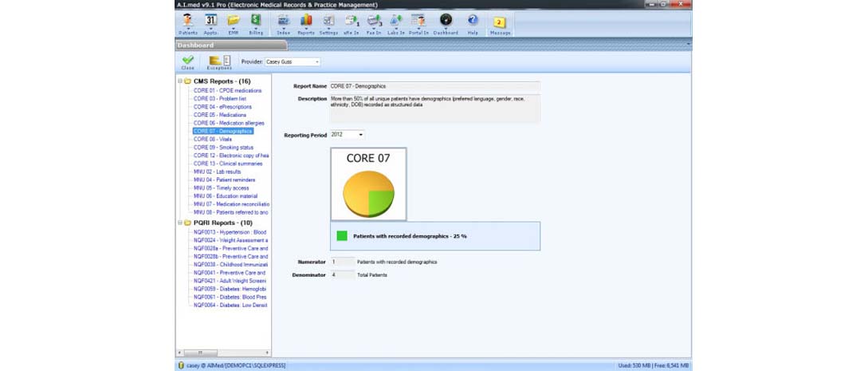The image size is (868, 371).
Task: Select the Dashboard panel tab
Action: pos(195,45)
